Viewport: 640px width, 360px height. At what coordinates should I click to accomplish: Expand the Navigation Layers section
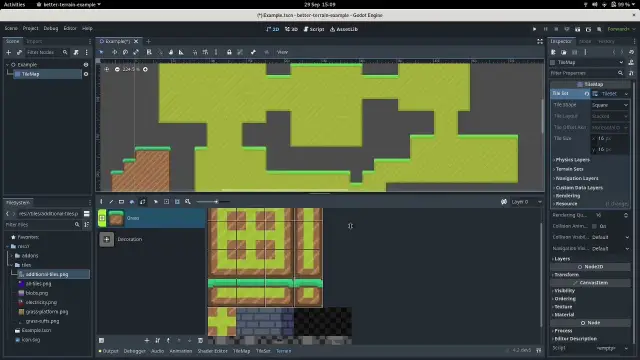576,178
